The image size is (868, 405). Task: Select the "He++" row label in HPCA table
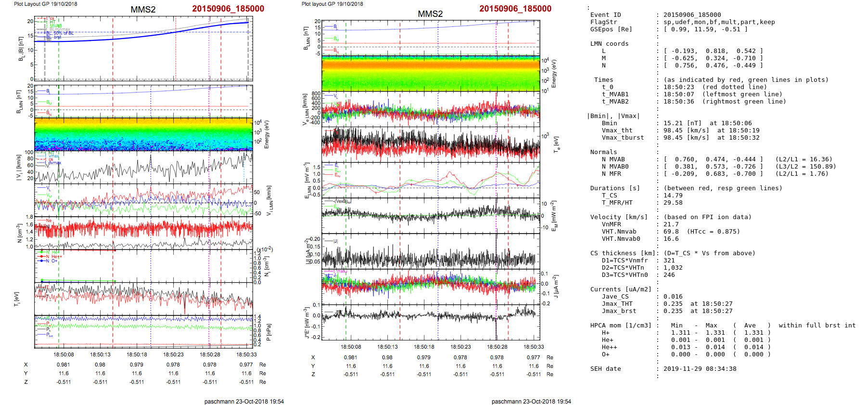pyautogui.click(x=609, y=347)
